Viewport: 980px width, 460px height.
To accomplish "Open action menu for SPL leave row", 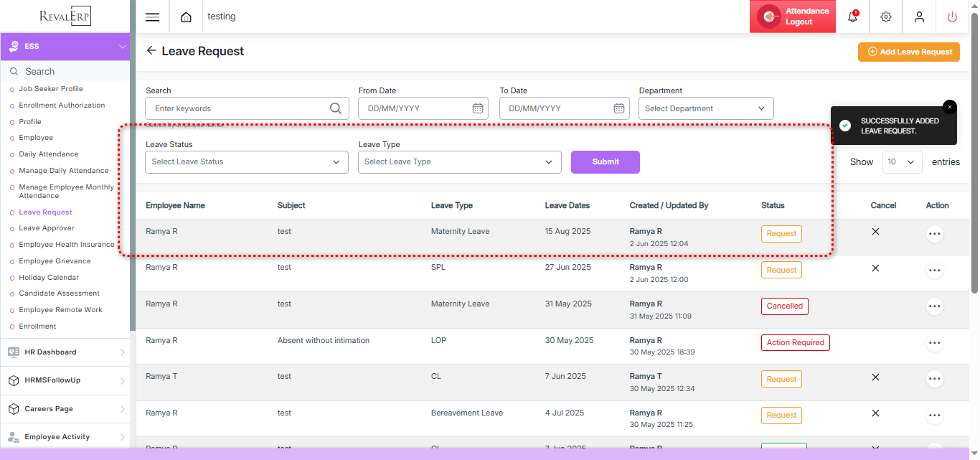I will (x=934, y=271).
